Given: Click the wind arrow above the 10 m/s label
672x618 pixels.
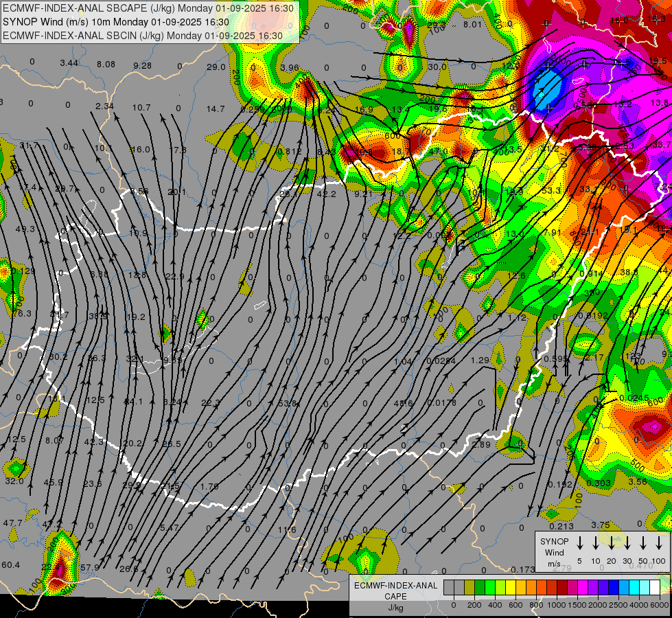Looking at the screenshot, I should pos(596,542).
